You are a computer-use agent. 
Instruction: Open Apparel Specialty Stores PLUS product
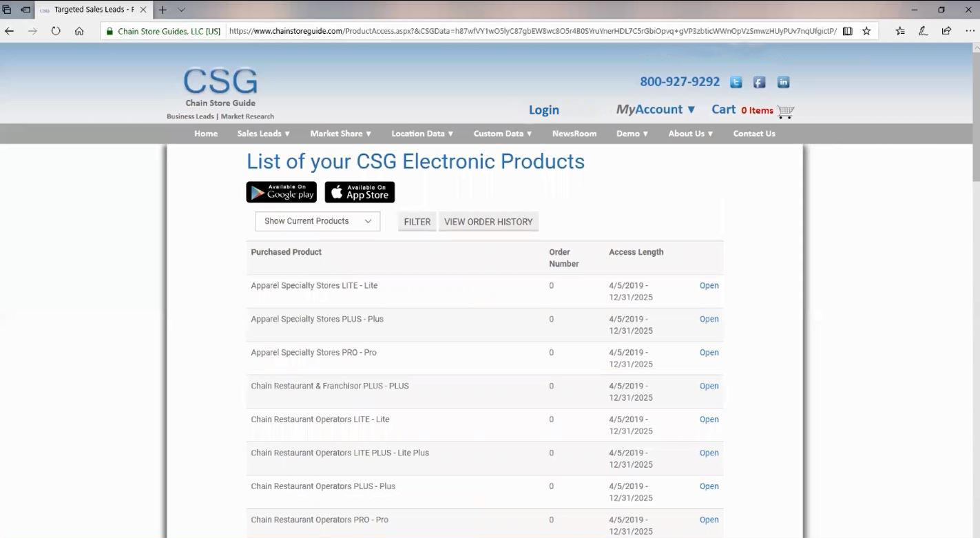[x=709, y=320]
